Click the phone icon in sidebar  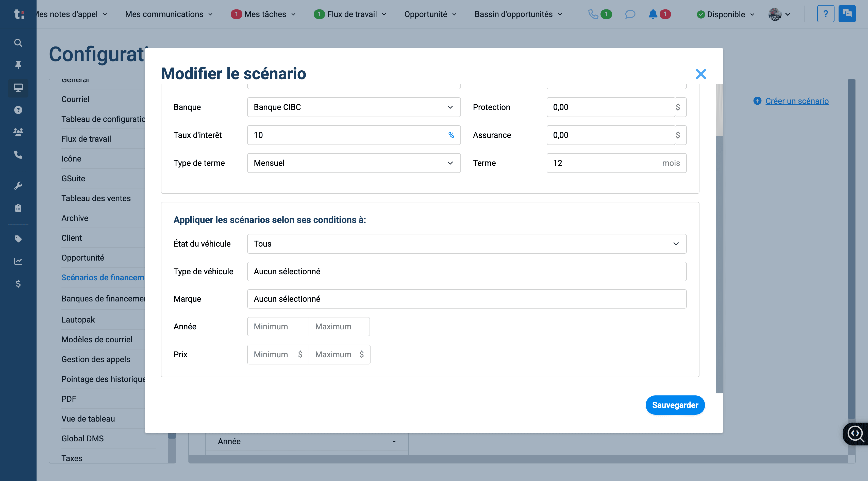(18, 155)
